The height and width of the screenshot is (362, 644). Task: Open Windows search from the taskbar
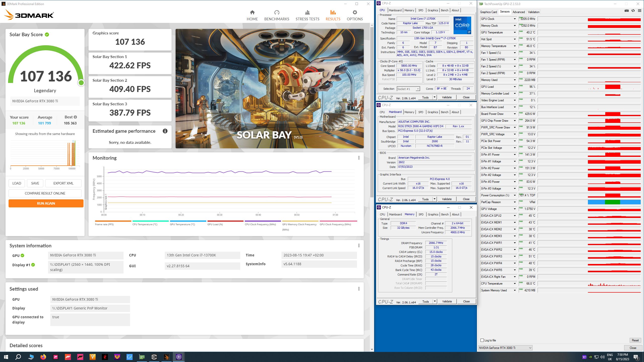pos(18,357)
